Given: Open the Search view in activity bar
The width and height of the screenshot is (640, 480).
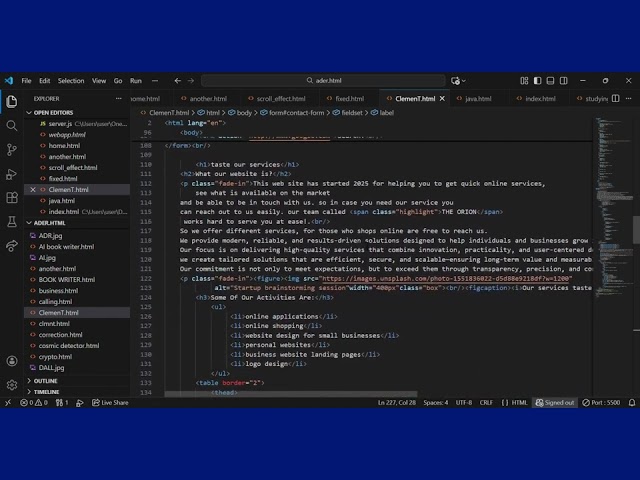Looking at the screenshot, I should tap(11, 126).
